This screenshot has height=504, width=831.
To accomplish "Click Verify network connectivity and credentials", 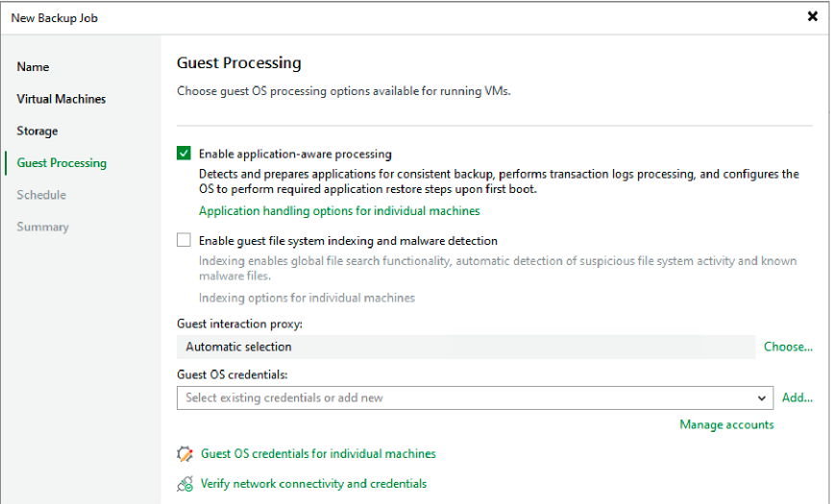I will (x=313, y=483).
